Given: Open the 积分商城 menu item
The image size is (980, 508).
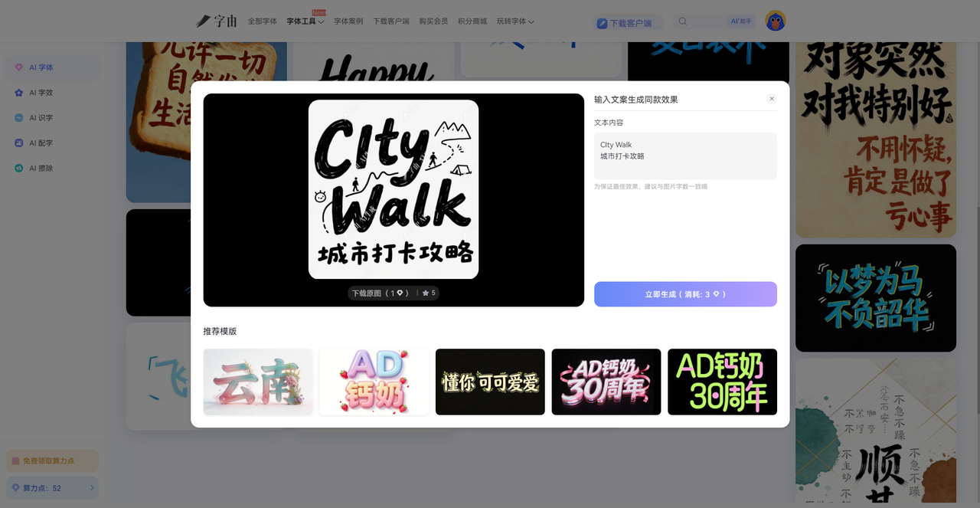Looking at the screenshot, I should pyautogui.click(x=472, y=21).
